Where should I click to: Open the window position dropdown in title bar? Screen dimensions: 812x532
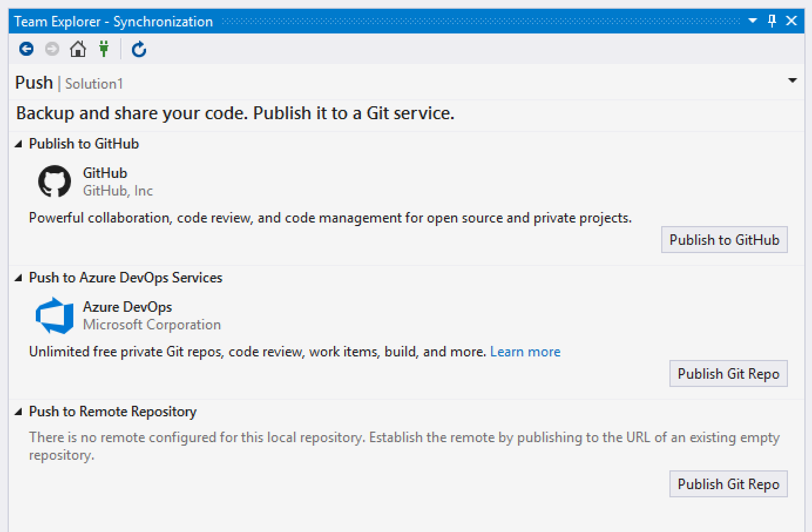click(x=753, y=21)
